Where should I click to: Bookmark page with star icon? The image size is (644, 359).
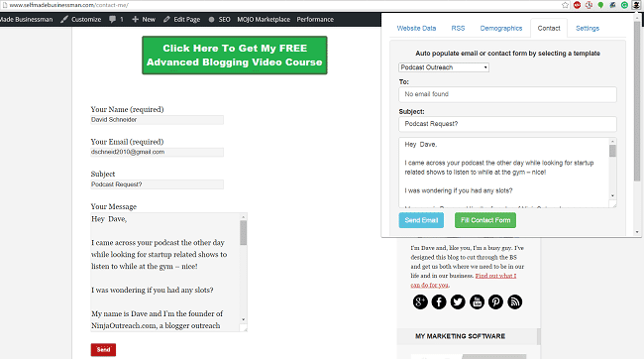565,5
